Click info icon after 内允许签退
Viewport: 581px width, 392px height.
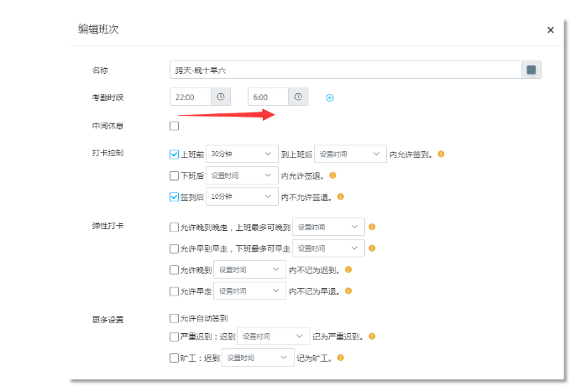point(332,175)
